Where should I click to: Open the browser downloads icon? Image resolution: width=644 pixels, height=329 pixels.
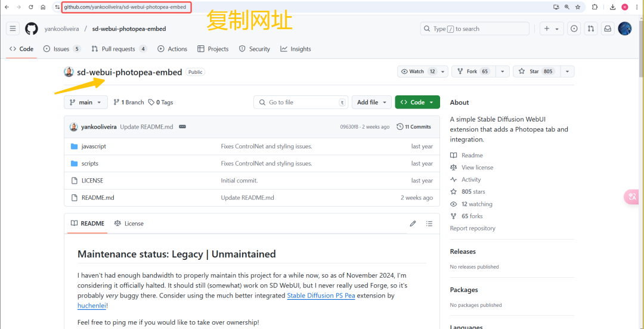[x=612, y=7]
